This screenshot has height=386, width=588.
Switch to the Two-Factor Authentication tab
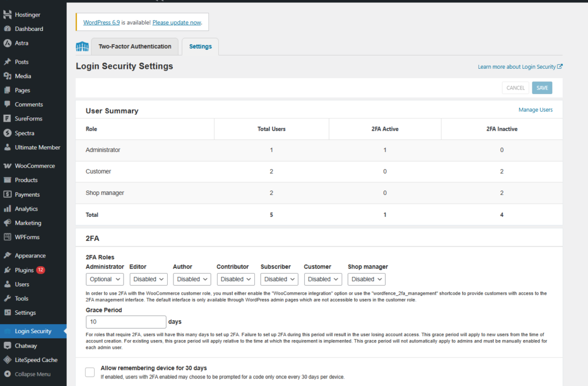click(x=134, y=46)
